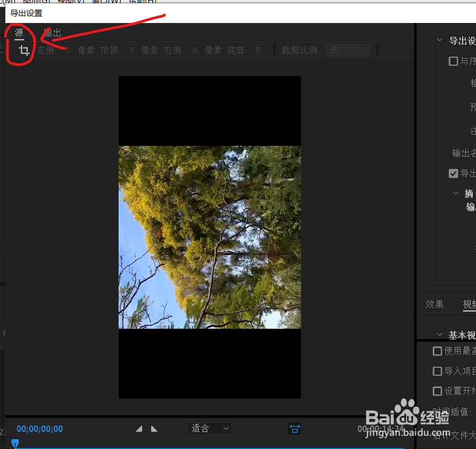Screen dimensions: 476x449
Task: Open the 视频 tab
Action: point(469,304)
